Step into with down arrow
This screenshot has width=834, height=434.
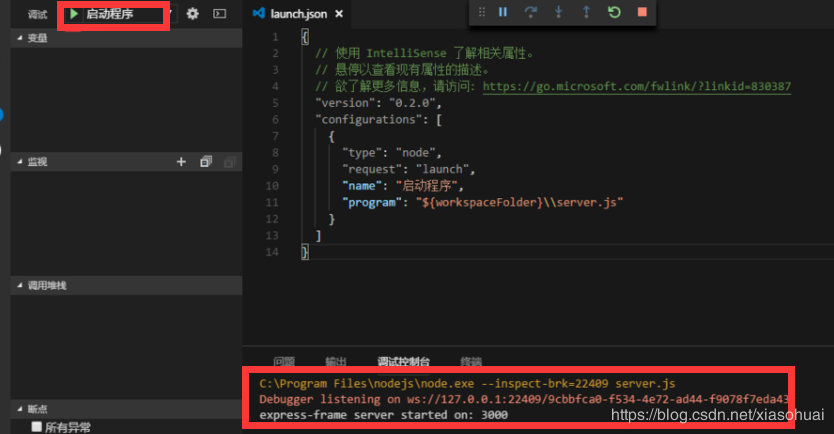click(x=558, y=12)
